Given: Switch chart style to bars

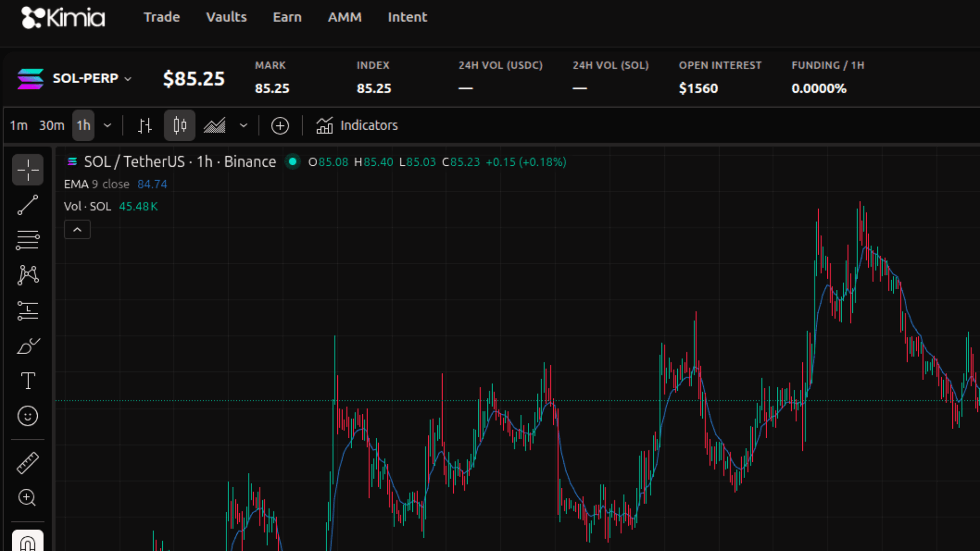Looking at the screenshot, I should 145,126.
